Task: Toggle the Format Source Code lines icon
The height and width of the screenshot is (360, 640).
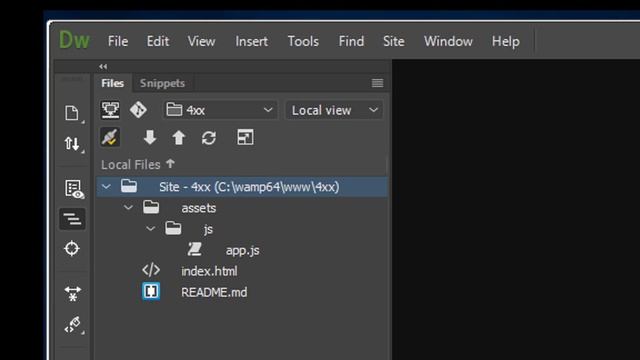Action: [x=72, y=219]
